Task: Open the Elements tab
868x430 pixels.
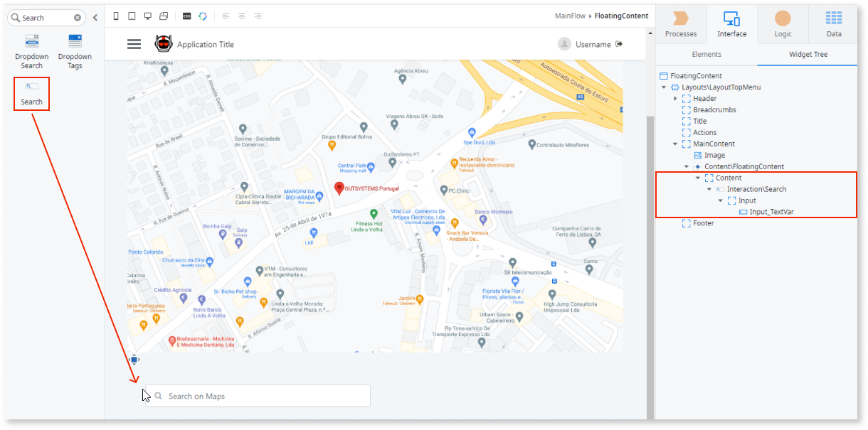Action: [706, 54]
